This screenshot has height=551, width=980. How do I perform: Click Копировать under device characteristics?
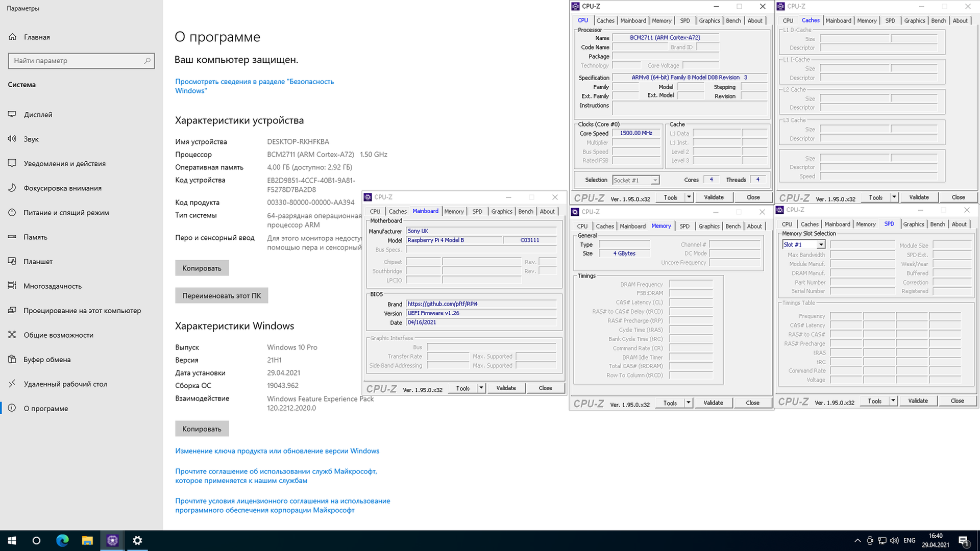(x=202, y=268)
